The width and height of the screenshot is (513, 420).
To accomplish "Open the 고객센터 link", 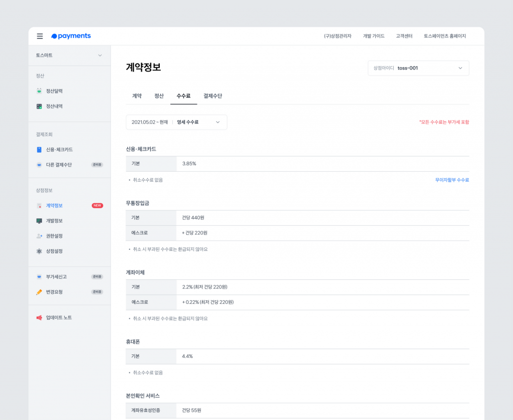I will coord(404,36).
